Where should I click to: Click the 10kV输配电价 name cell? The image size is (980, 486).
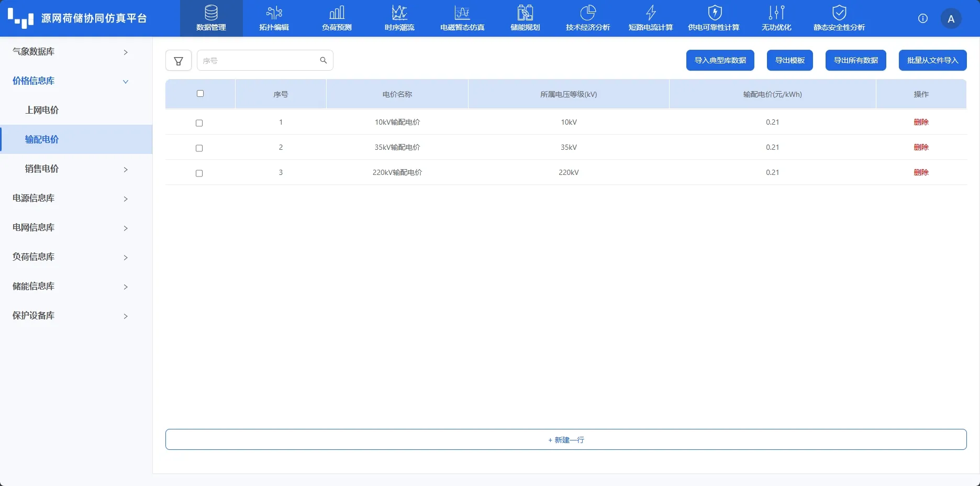click(x=397, y=122)
